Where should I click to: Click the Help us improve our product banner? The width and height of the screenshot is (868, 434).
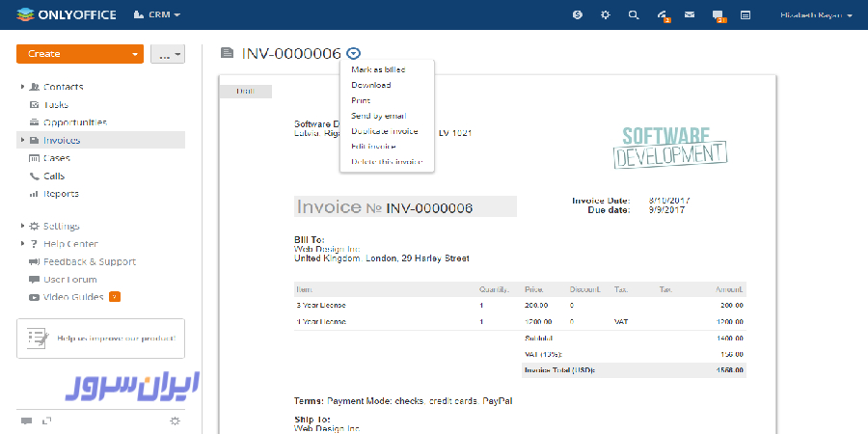click(100, 339)
